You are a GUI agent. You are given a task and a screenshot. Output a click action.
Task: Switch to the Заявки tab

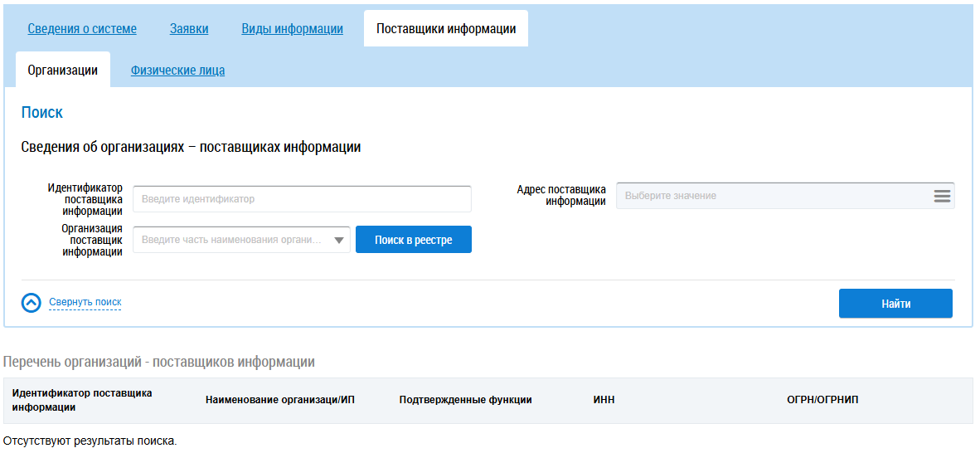point(189,29)
